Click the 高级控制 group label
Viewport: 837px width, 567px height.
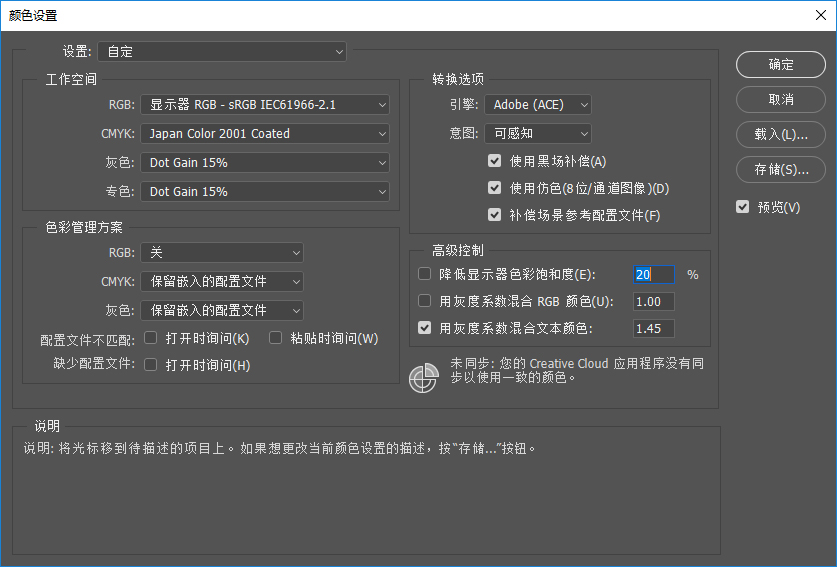(x=458, y=250)
